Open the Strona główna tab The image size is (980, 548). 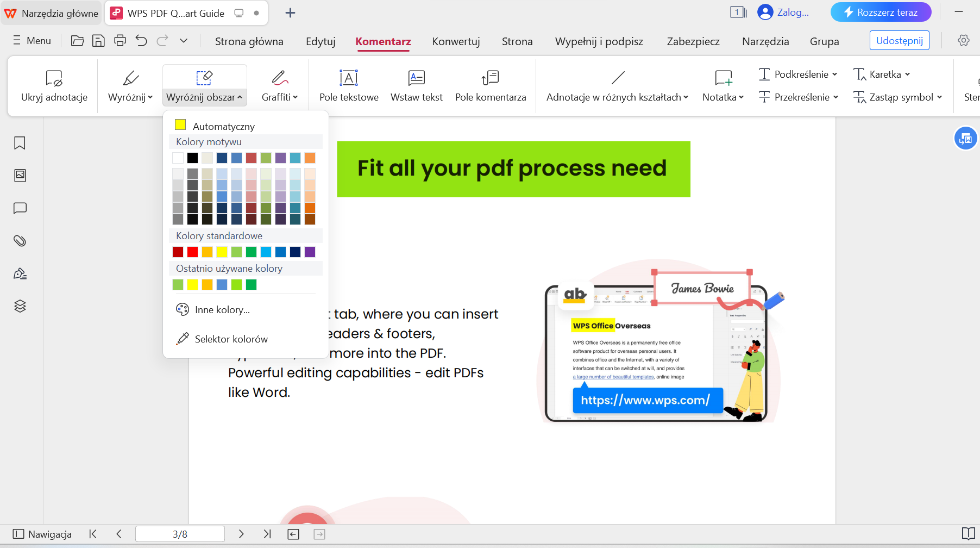(x=249, y=41)
